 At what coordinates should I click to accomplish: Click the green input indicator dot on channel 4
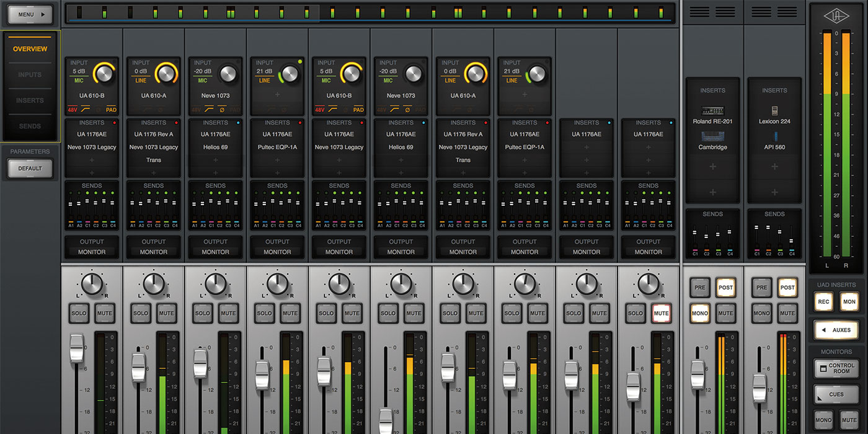pos(300,61)
